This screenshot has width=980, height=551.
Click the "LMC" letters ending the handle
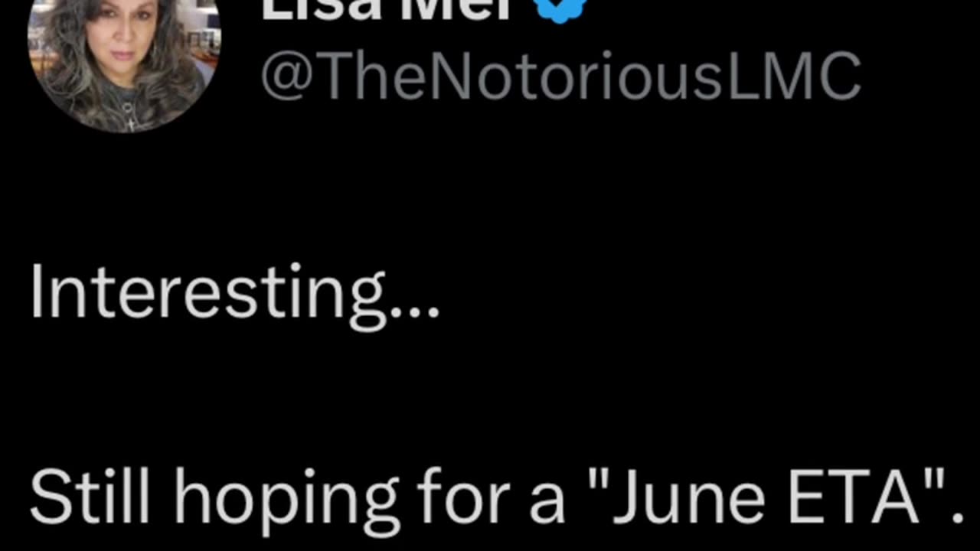(x=792, y=77)
